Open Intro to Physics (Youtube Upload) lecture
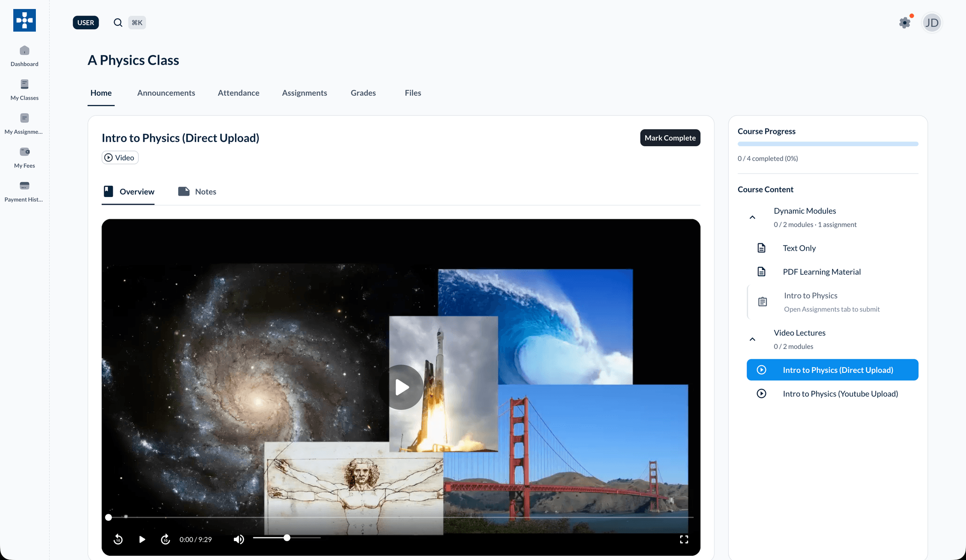The image size is (966, 560). pyautogui.click(x=833, y=394)
